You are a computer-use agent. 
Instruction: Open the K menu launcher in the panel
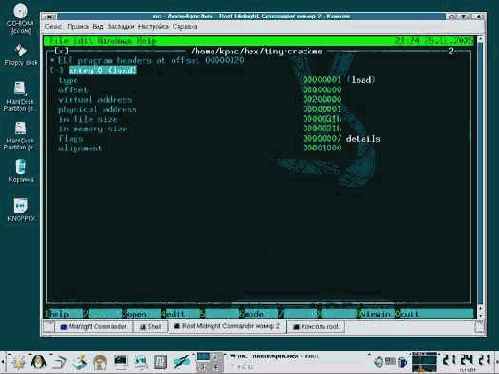pos(19,362)
